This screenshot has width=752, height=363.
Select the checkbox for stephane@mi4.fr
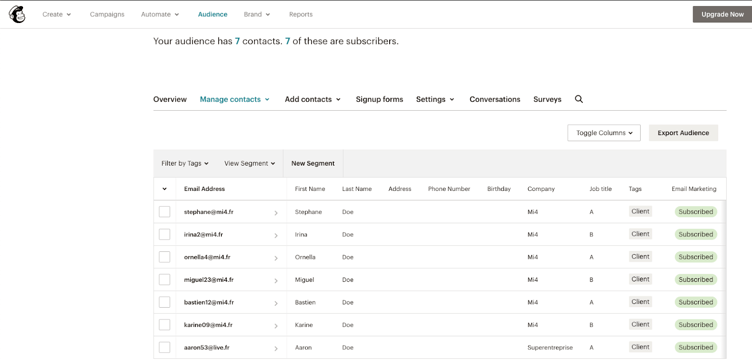[164, 211]
